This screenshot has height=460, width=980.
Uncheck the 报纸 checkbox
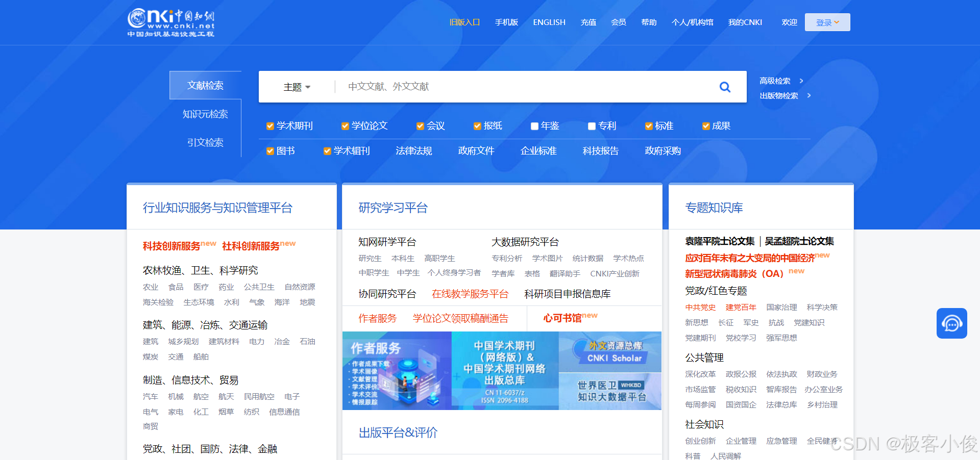[477, 126]
